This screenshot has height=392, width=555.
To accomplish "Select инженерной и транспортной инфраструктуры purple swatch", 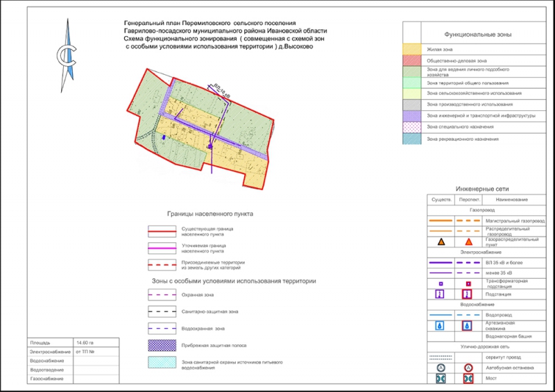I will click(x=412, y=116).
